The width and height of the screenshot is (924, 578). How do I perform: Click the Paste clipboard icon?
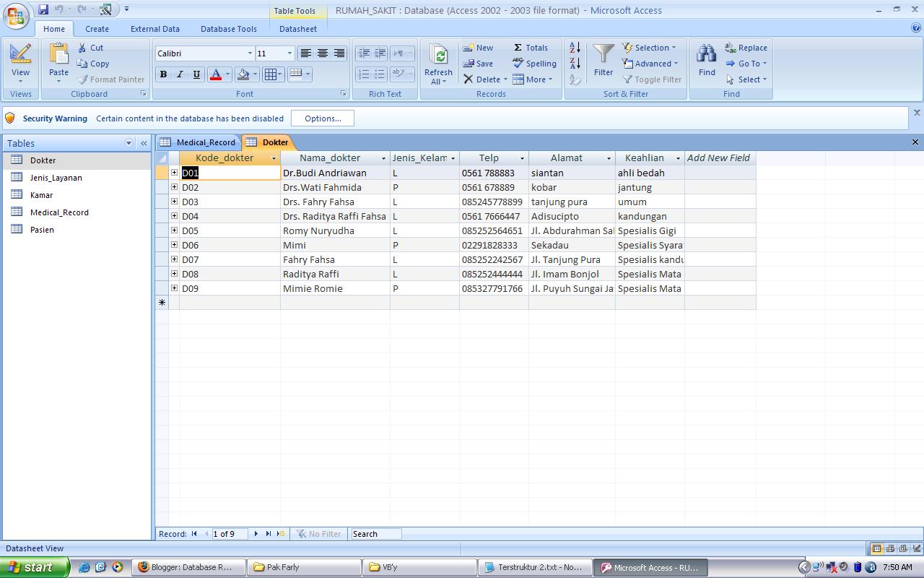tap(58, 53)
